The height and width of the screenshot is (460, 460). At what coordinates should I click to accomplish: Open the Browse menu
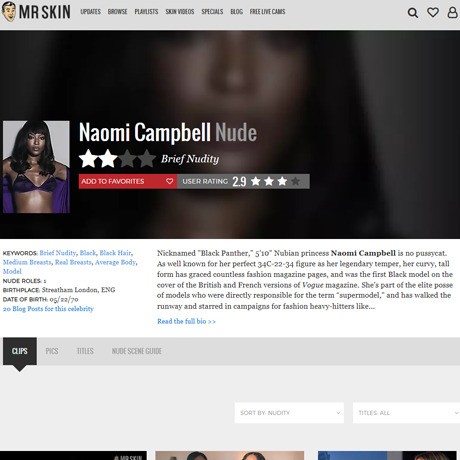pos(117,12)
